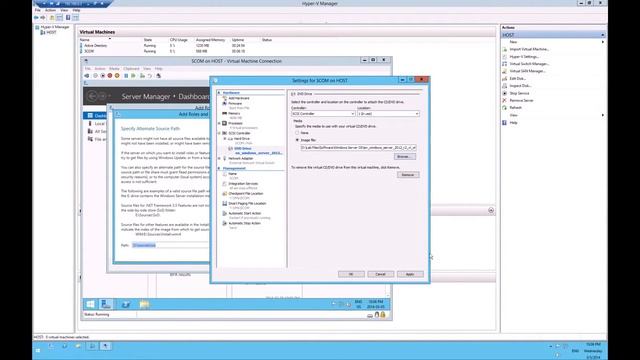Click Start button on host taskbar
Image resolution: width=640 pixels, height=360 pixels.
tap(38, 351)
